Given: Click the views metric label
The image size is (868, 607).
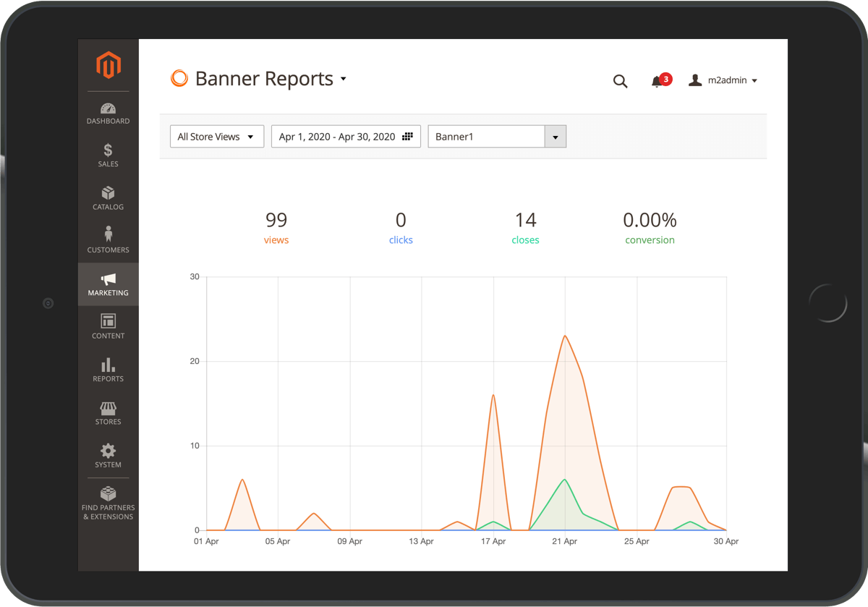Looking at the screenshot, I should [276, 239].
